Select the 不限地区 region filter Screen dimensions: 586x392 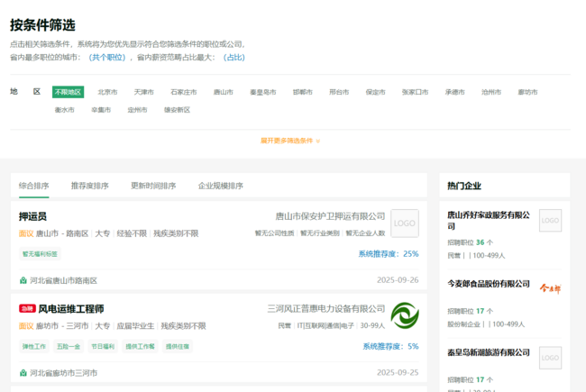[68, 92]
